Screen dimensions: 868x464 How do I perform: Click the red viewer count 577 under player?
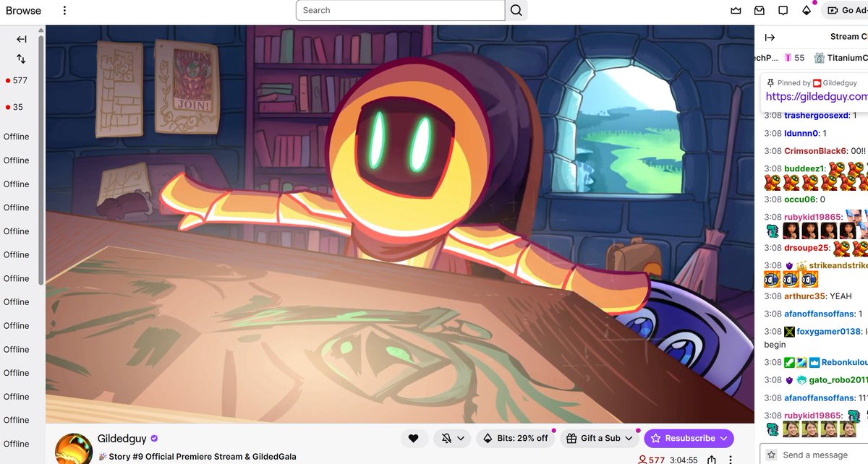click(652, 460)
